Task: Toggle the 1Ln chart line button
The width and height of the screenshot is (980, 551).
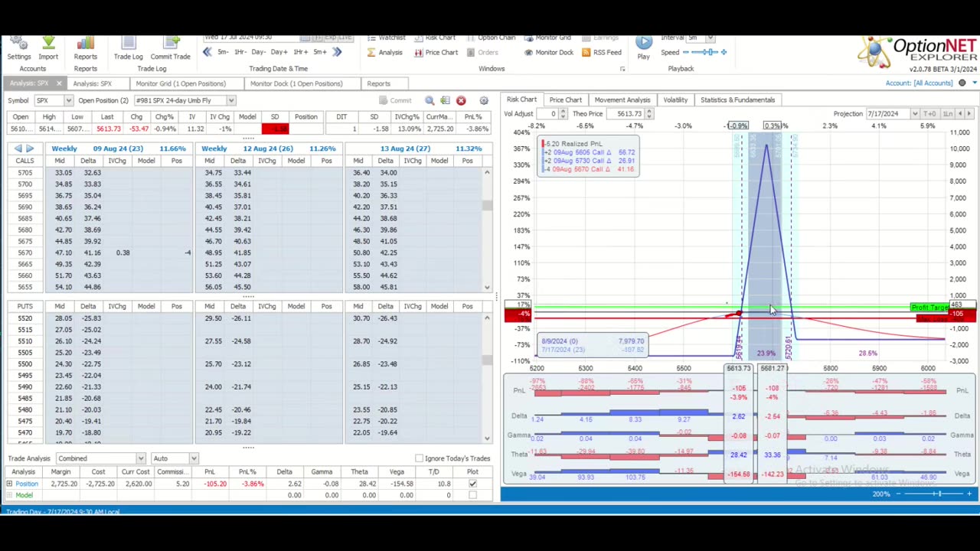Action: click(x=948, y=113)
